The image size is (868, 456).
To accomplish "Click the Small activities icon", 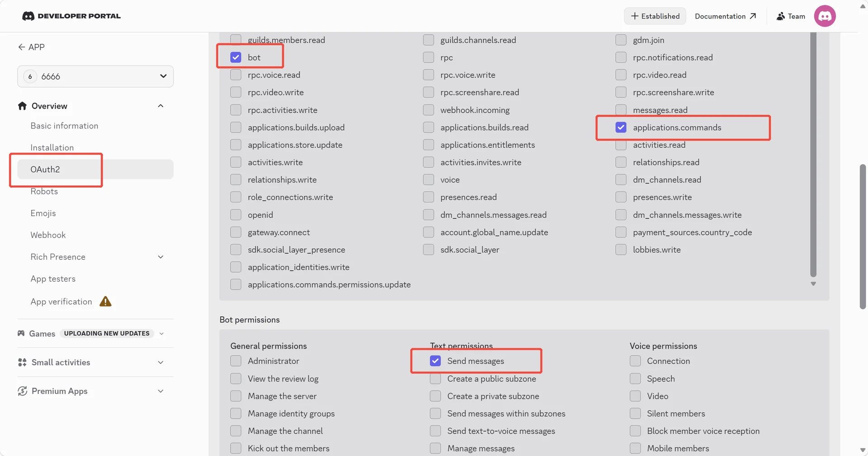I will click(22, 362).
